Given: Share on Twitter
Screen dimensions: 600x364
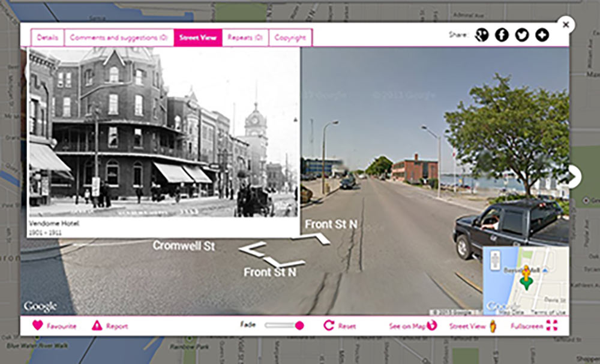Looking at the screenshot, I should click(522, 35).
